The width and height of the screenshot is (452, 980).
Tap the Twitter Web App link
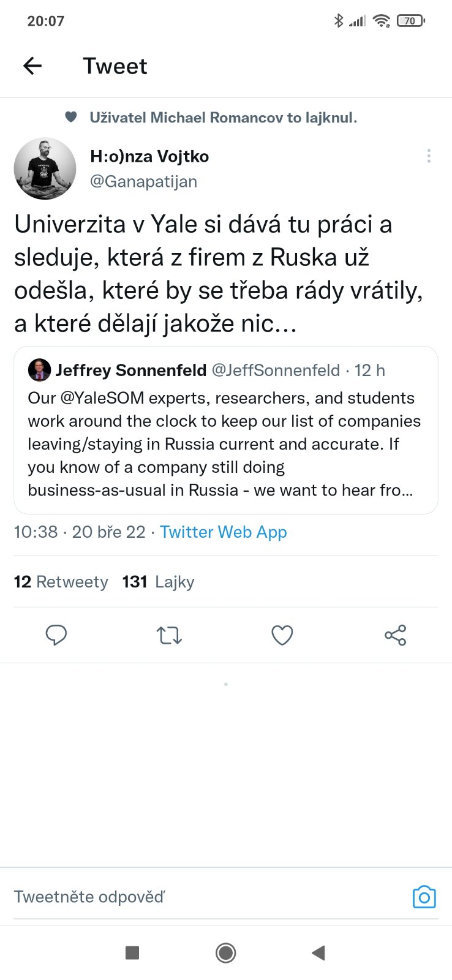(x=223, y=532)
